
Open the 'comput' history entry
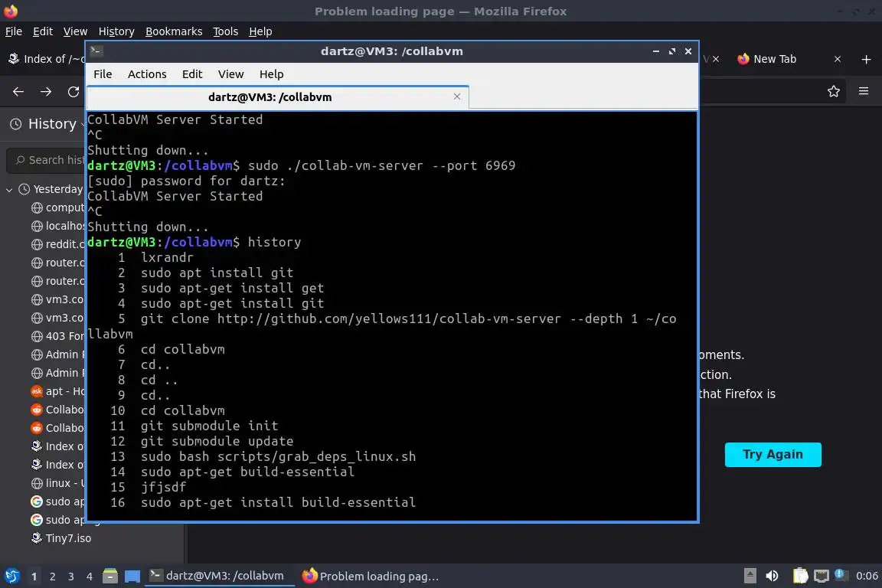57,207
